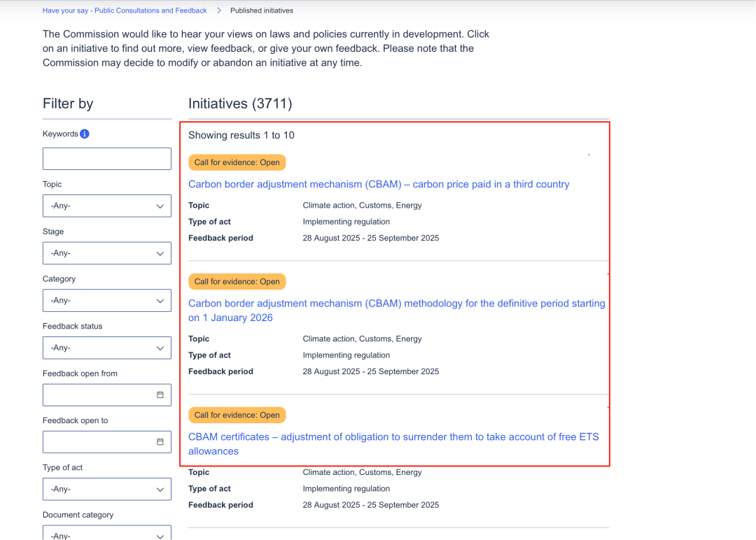Viewport: 756px width, 540px height.
Task: Expand the Stage dropdown
Action: [107, 253]
